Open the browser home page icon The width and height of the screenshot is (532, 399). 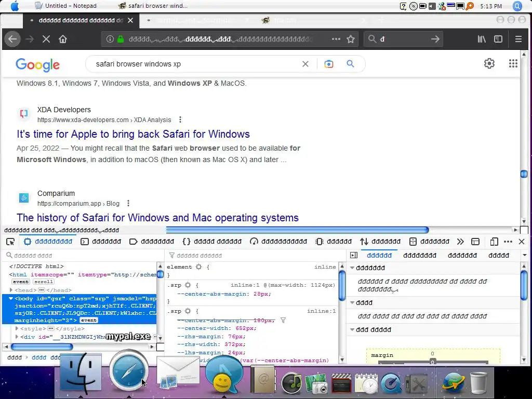tap(63, 39)
